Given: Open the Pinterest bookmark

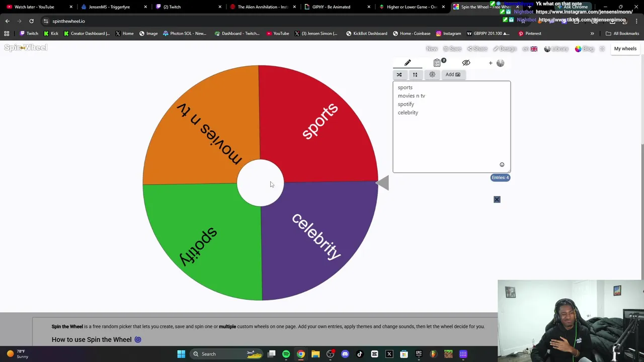Looking at the screenshot, I should point(530,34).
